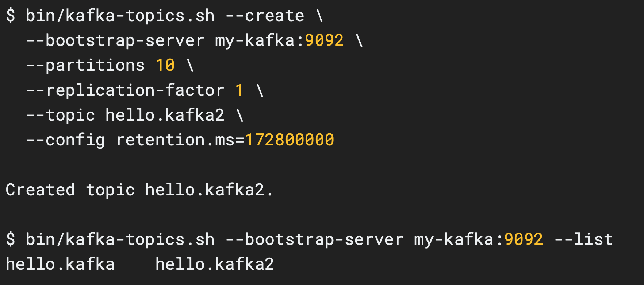The width and height of the screenshot is (644, 285).
Task: Click the partitions value 10
Action: 165,65
